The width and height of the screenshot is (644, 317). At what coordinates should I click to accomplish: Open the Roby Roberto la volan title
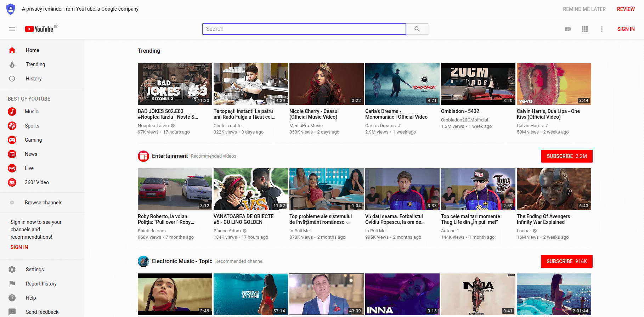point(166,219)
